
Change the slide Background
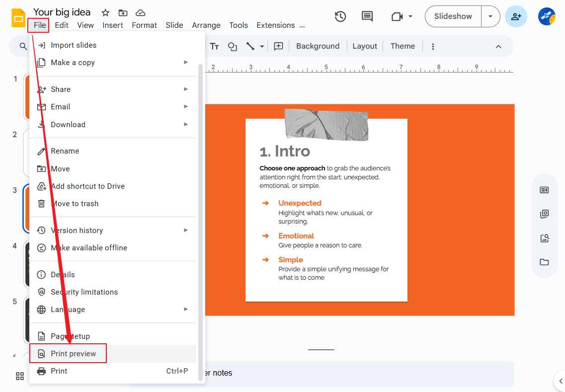point(318,46)
